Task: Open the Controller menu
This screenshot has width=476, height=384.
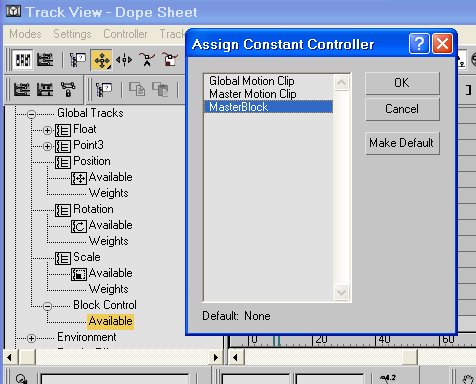Action: coord(125,34)
